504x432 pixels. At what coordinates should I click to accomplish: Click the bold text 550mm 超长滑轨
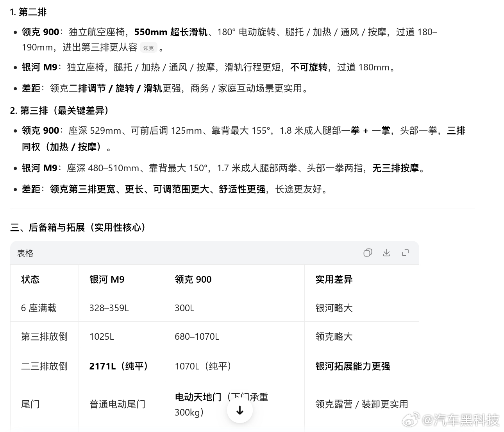pyautogui.click(x=171, y=32)
